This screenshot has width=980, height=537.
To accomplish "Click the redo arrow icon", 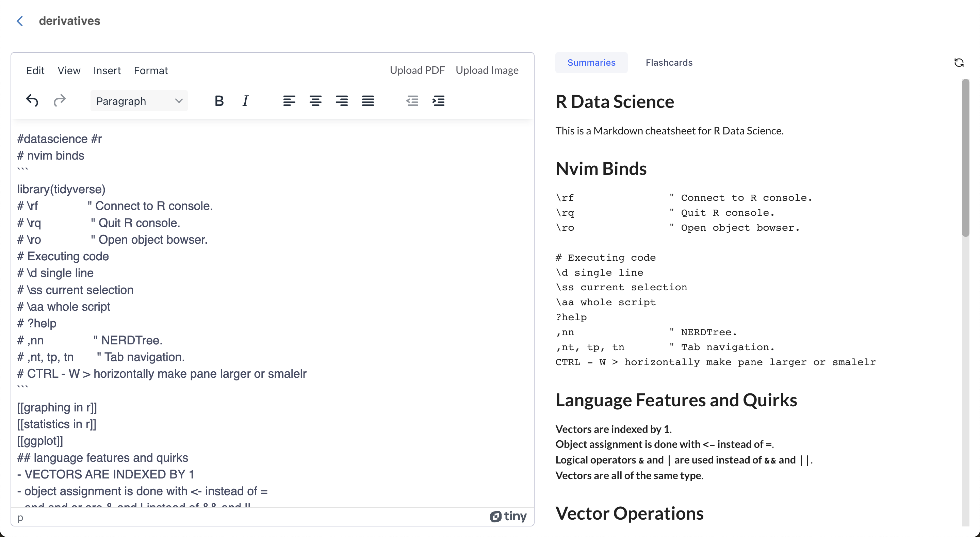I will point(59,101).
